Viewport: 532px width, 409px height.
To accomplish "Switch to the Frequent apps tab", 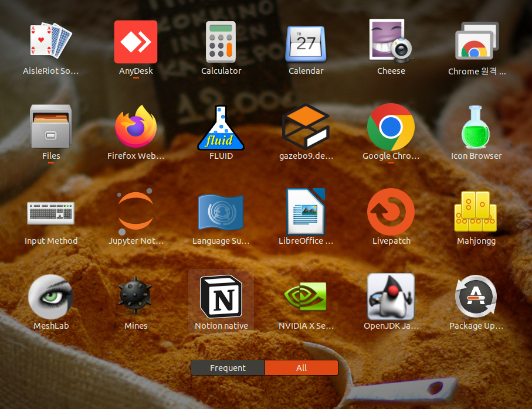I will (x=228, y=368).
